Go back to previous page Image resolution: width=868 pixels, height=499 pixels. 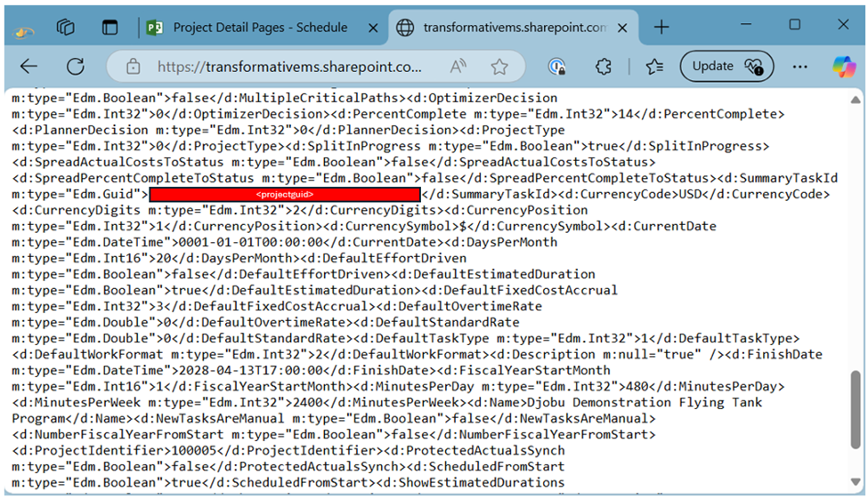[28, 67]
